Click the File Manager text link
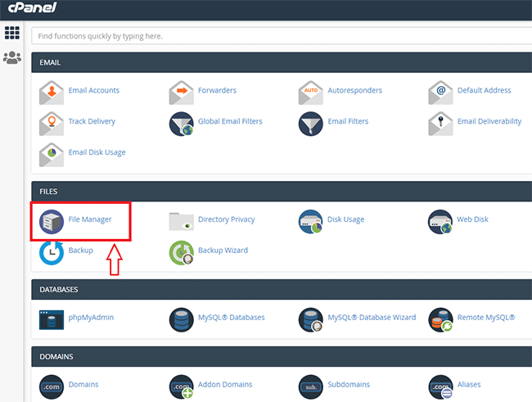This screenshot has width=532, height=402. pyautogui.click(x=89, y=219)
